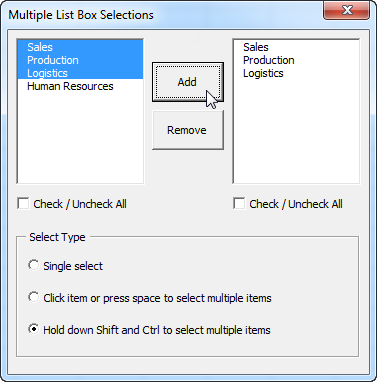Click the Single select label text

point(73,266)
